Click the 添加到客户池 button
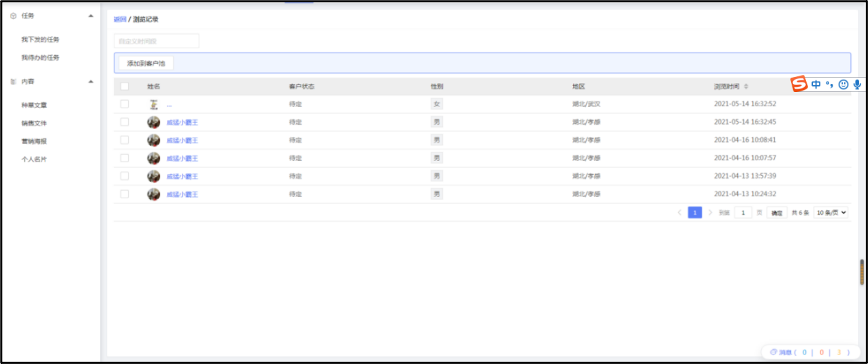This screenshot has width=868, height=364. 146,64
